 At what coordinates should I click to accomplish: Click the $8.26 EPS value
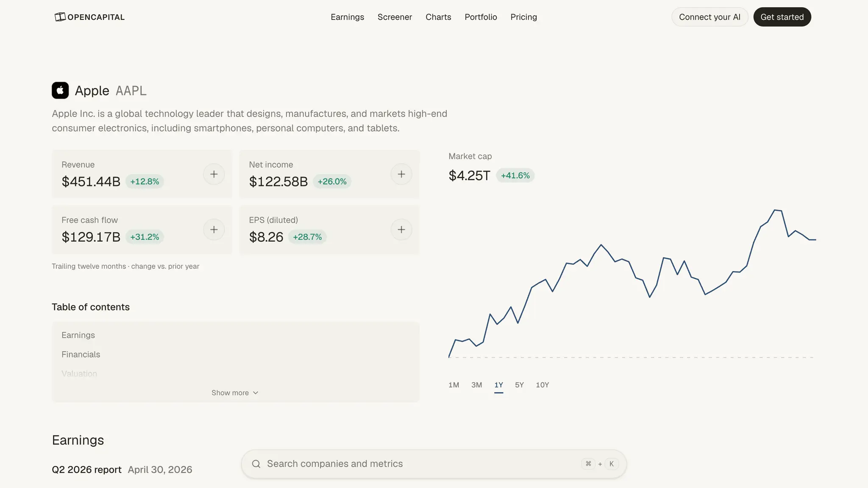[266, 237]
